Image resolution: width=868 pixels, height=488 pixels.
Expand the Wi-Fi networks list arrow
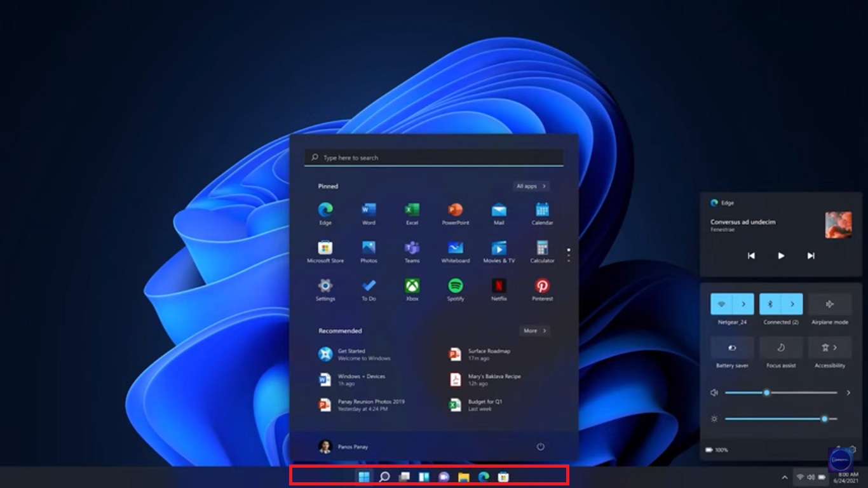[743, 304]
